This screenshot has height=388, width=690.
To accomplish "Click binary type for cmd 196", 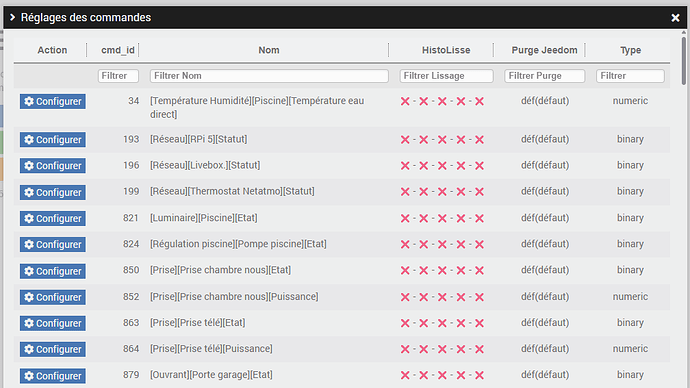I will 630,165.
